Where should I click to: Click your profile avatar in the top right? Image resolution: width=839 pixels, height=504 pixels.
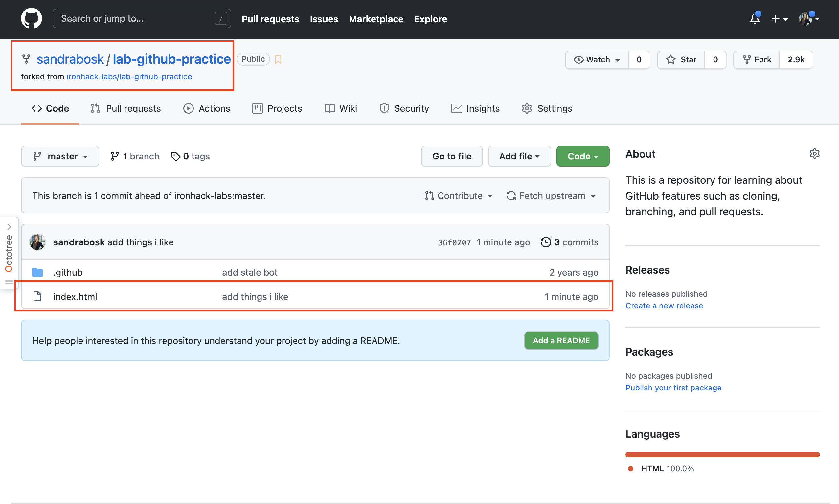click(x=806, y=19)
